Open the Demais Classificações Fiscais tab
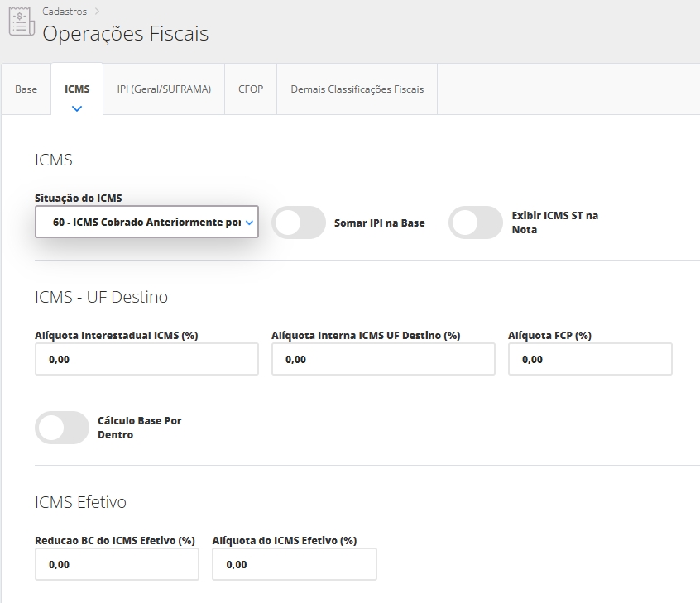Image resolution: width=700 pixels, height=603 pixels. point(357,89)
